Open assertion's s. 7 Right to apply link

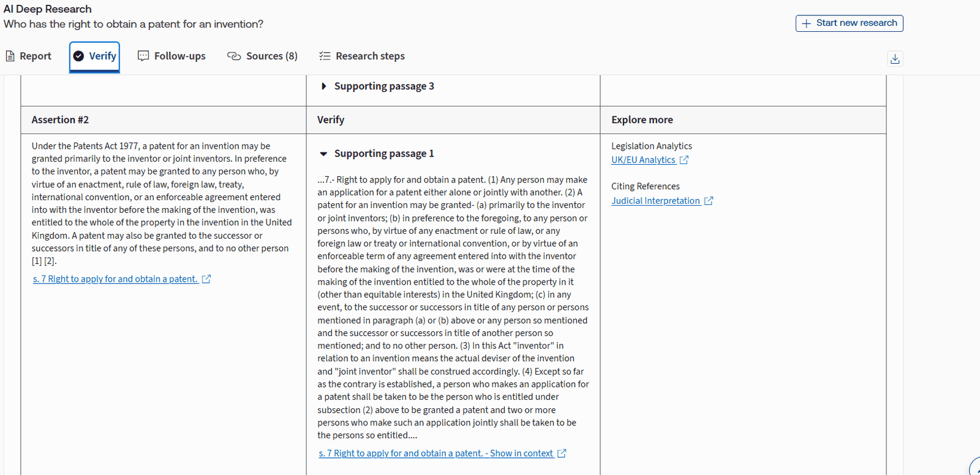click(115, 279)
